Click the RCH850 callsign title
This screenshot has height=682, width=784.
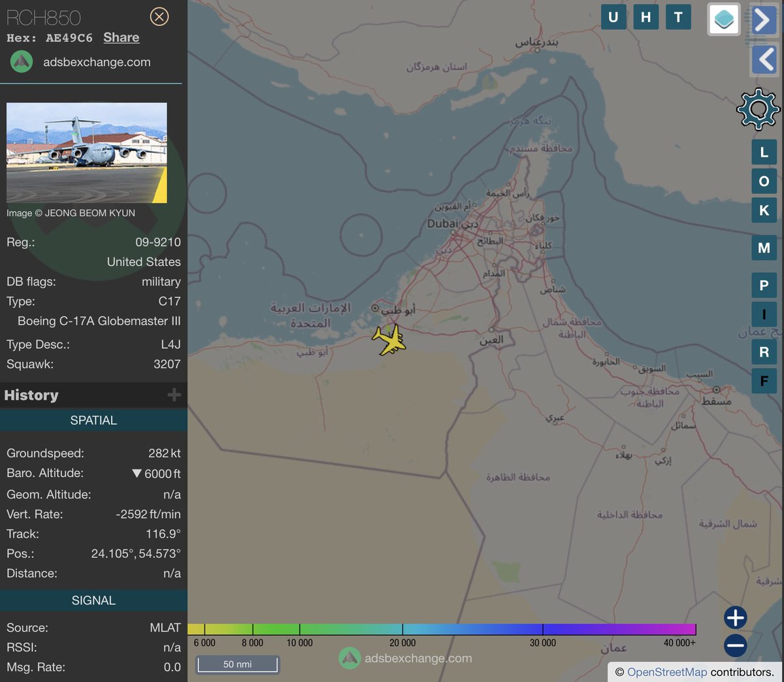(44, 17)
